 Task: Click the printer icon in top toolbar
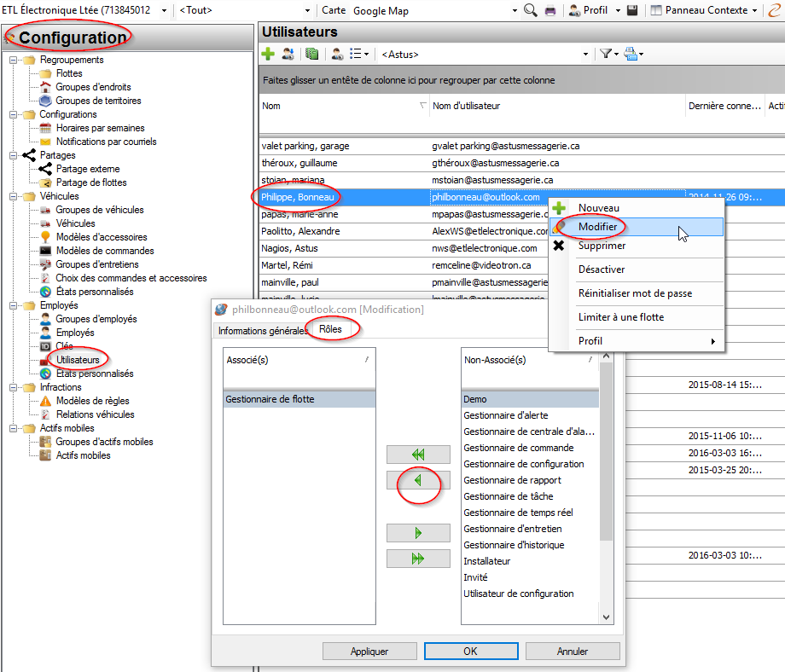[x=551, y=10]
